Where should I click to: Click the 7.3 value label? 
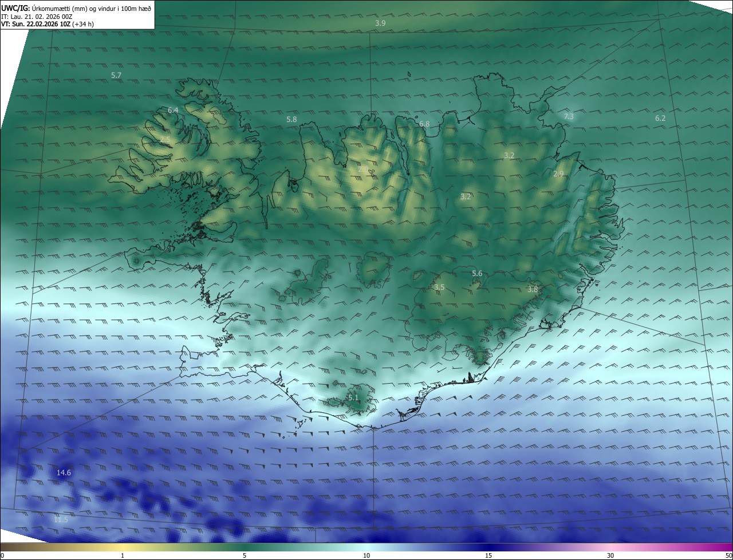[x=569, y=117]
